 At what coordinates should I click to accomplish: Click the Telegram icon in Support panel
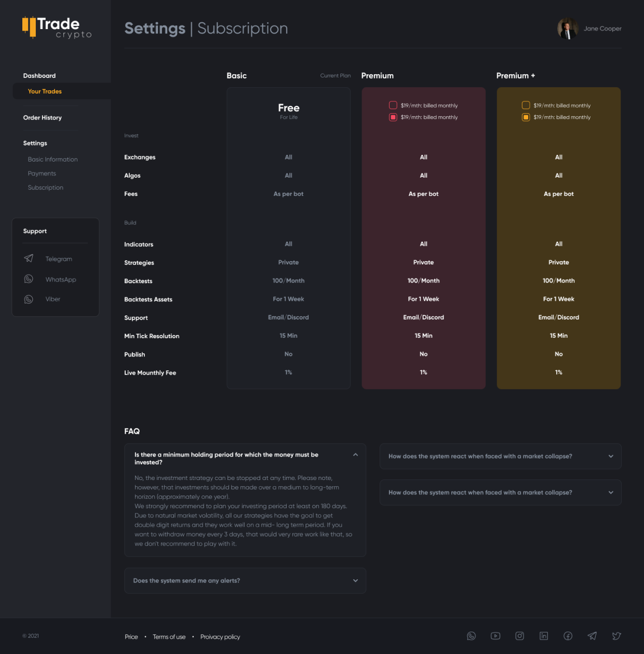[29, 259]
